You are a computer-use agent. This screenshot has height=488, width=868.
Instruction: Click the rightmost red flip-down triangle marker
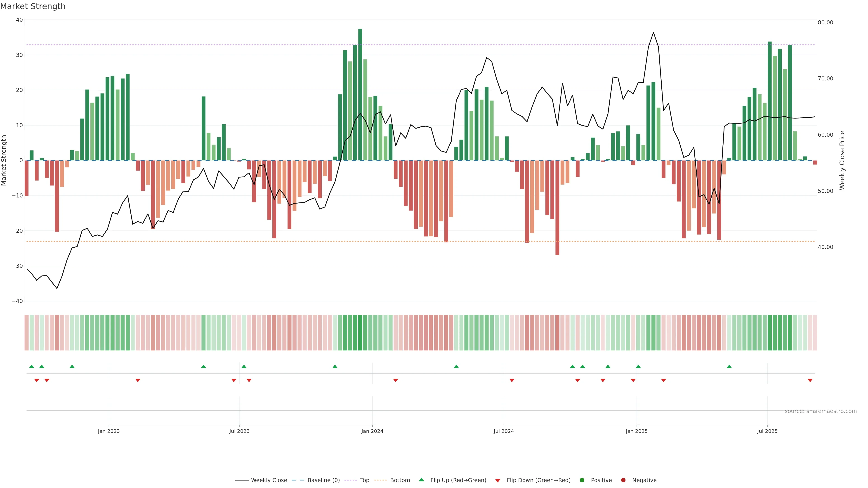(x=810, y=380)
